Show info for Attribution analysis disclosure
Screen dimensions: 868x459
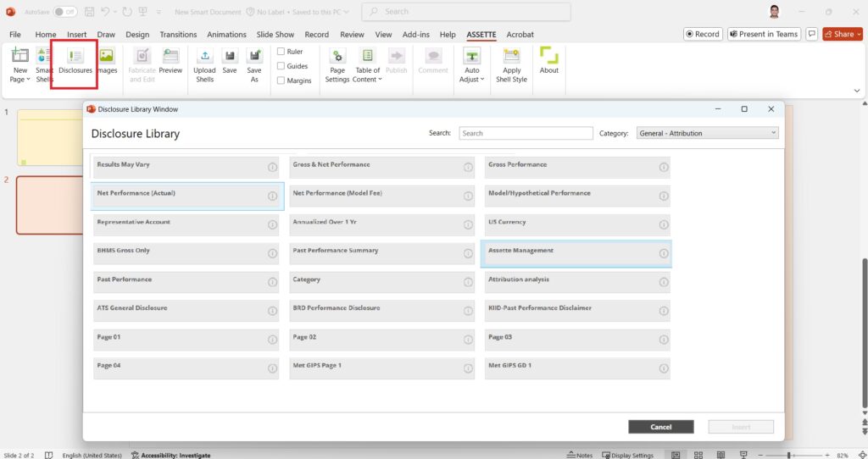pos(664,282)
